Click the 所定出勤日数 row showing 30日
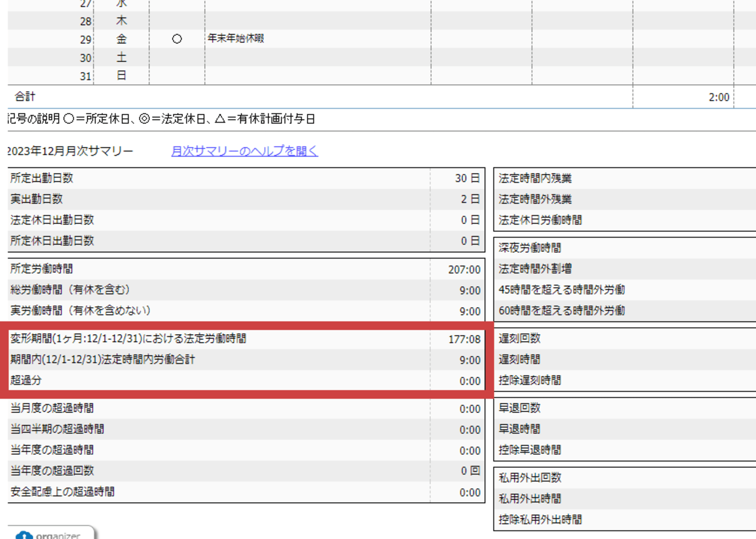Image resolution: width=756 pixels, height=539 pixels. [242, 178]
